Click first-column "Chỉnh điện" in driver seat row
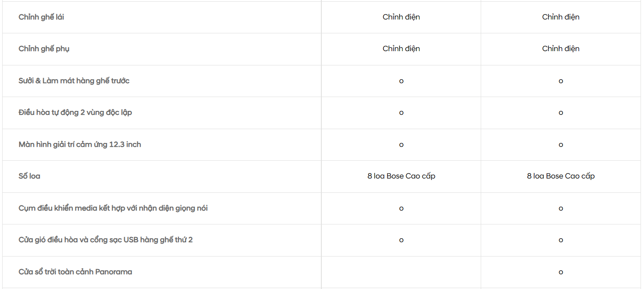This screenshot has height=289, width=644. pyautogui.click(x=401, y=17)
